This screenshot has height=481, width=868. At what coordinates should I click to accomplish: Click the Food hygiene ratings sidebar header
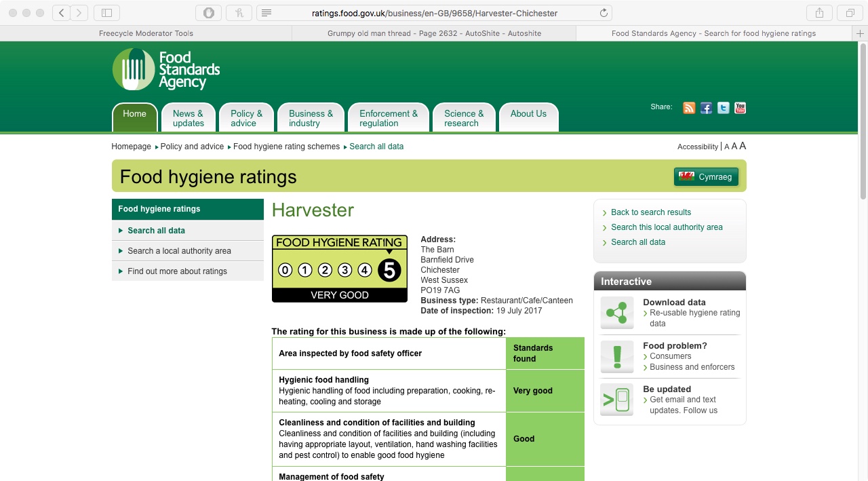188,209
